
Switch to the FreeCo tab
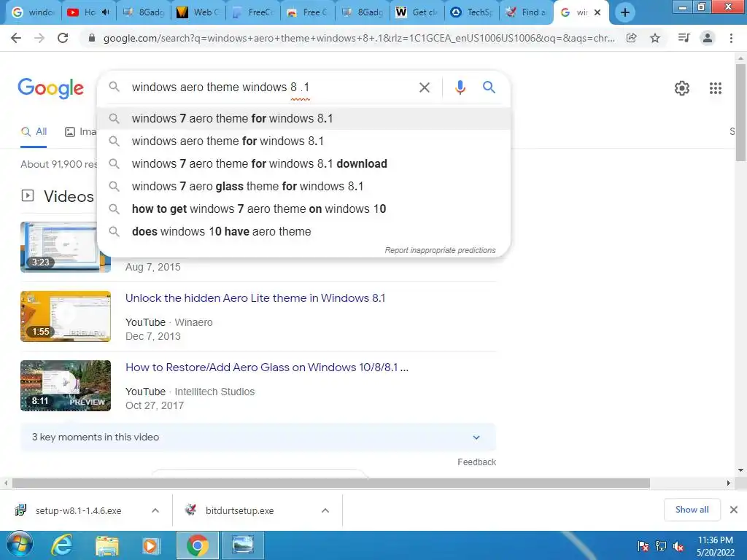pyautogui.click(x=253, y=12)
